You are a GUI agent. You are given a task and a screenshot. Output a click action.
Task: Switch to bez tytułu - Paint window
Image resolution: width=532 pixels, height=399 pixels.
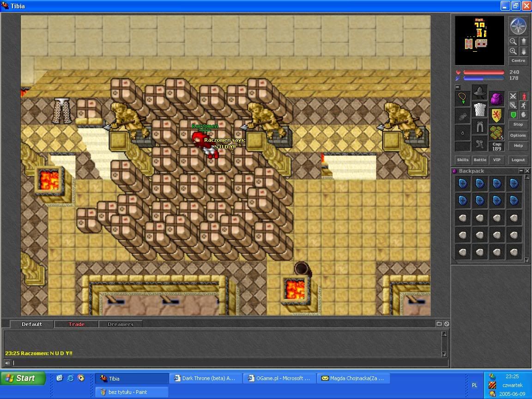click(132, 392)
